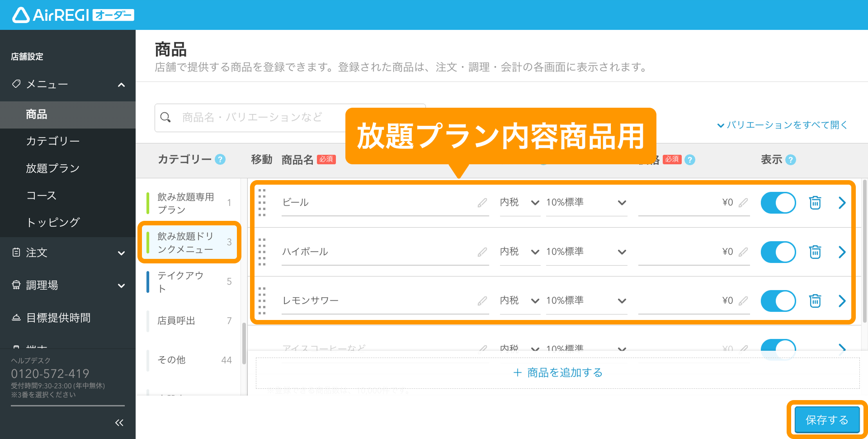Edit the ビール price pencil icon
Viewport: 868px width, 439px height.
pos(743,203)
